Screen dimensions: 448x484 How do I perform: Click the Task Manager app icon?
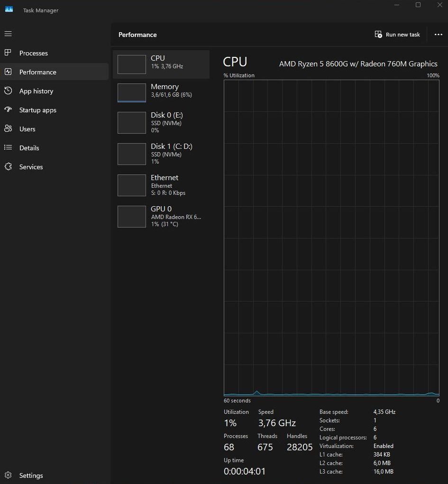pos(9,9)
